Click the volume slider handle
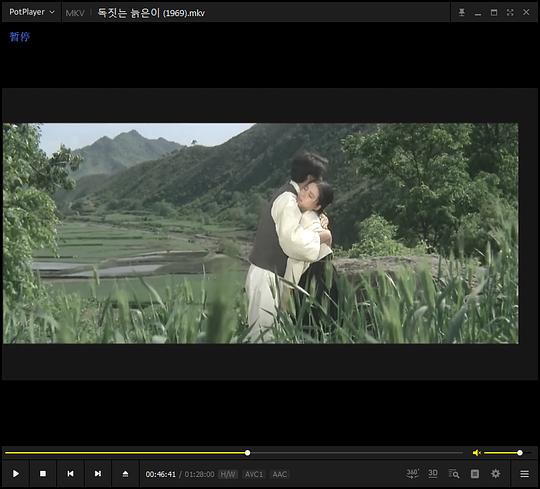The image size is (540, 489). [x=520, y=453]
